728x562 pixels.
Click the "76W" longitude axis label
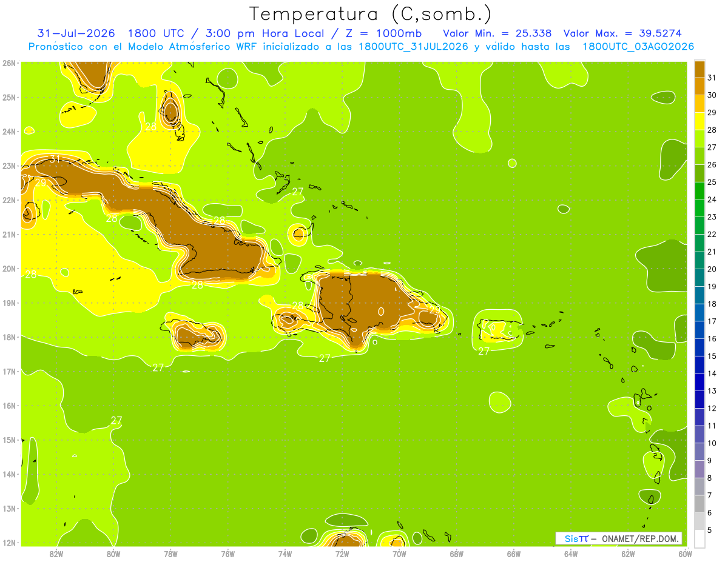click(x=228, y=554)
